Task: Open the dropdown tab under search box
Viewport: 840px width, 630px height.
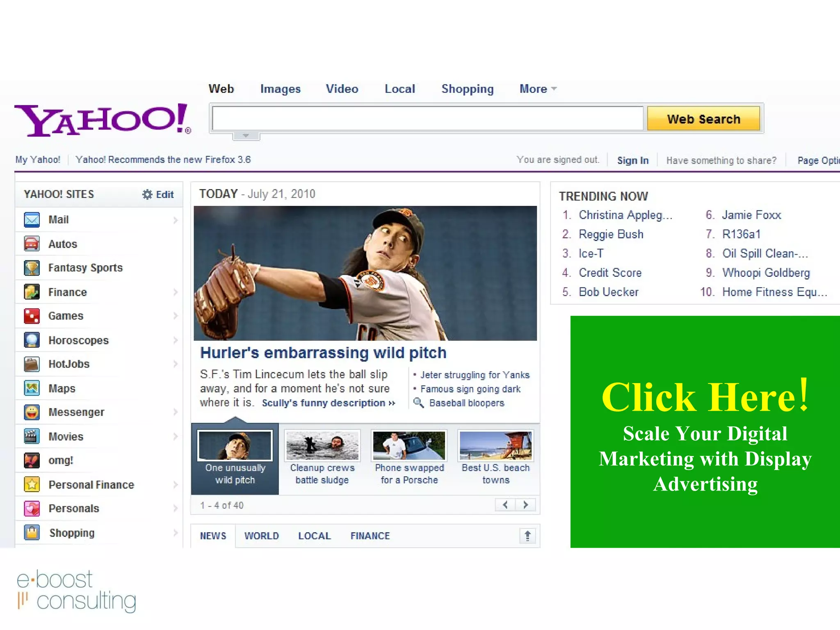Action: coord(246,136)
